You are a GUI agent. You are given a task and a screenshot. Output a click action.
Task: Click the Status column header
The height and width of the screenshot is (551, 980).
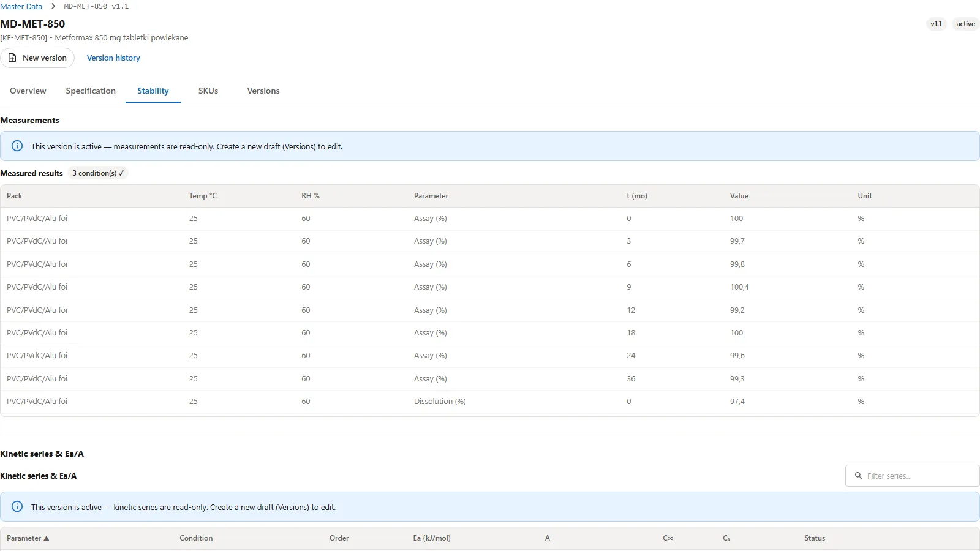[815, 538]
